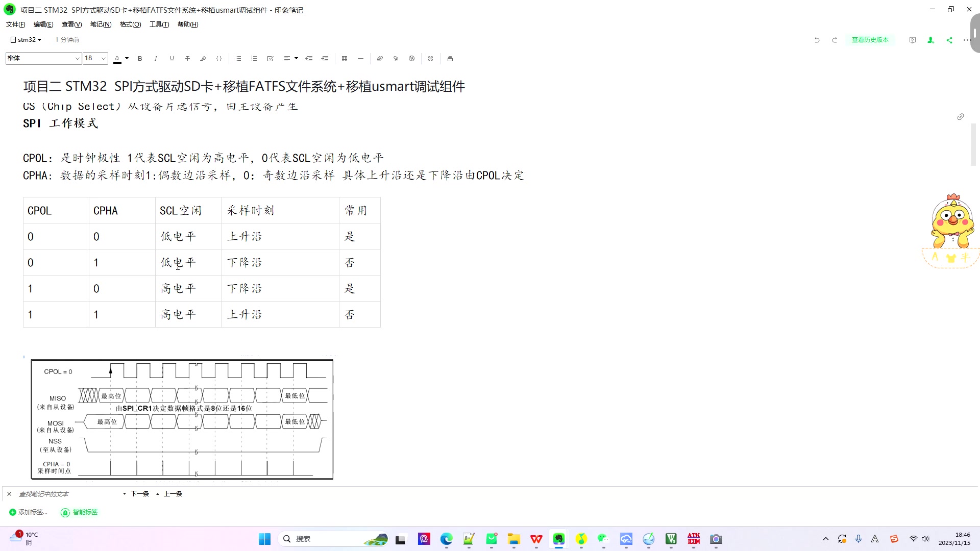Toggle strikethrough formatting
980x551 pixels.
click(187, 59)
